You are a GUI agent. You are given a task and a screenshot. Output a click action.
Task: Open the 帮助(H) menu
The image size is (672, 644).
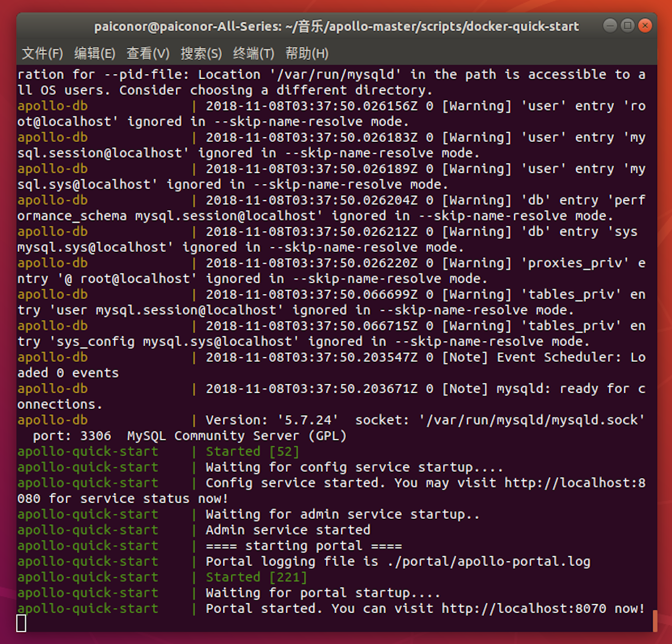coord(307,53)
